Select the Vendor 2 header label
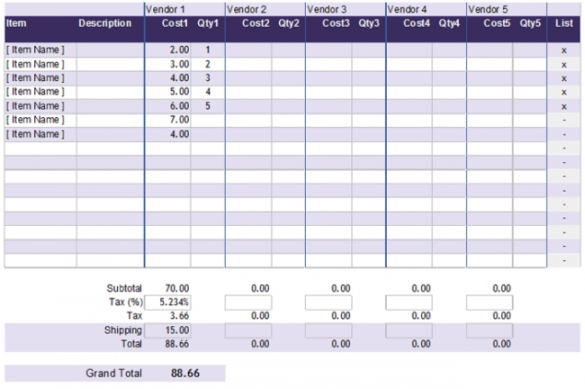Screen dimensions: 585x389 246,9
